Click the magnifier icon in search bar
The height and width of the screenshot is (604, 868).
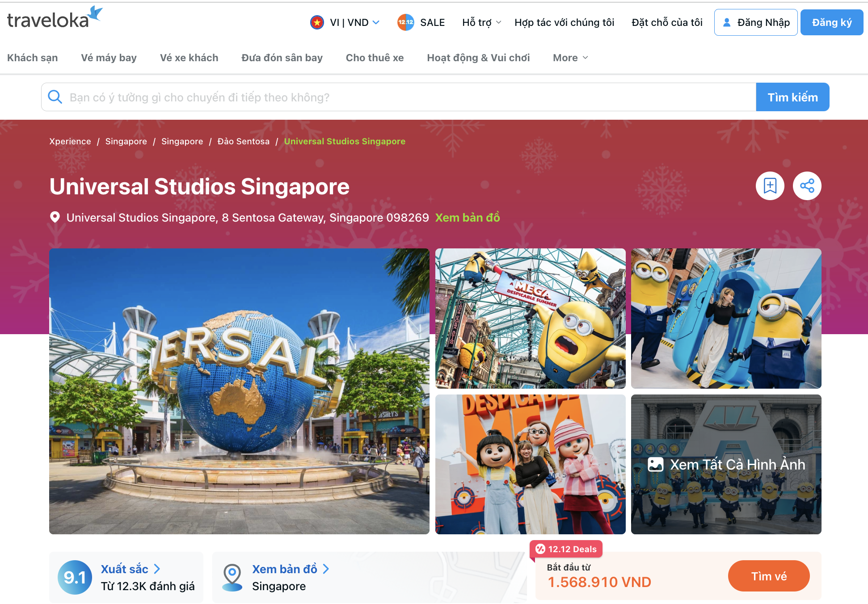pos(55,97)
